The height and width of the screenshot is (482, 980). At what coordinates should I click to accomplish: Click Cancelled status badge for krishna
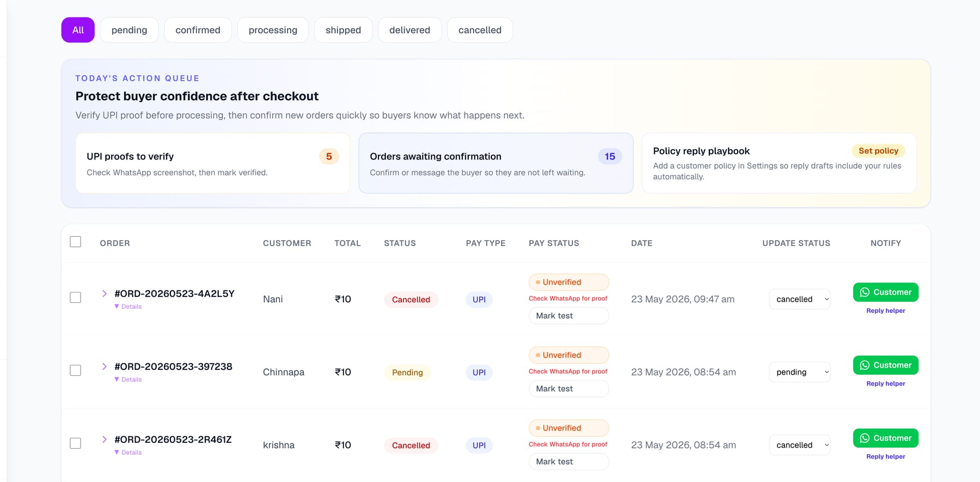coord(411,446)
